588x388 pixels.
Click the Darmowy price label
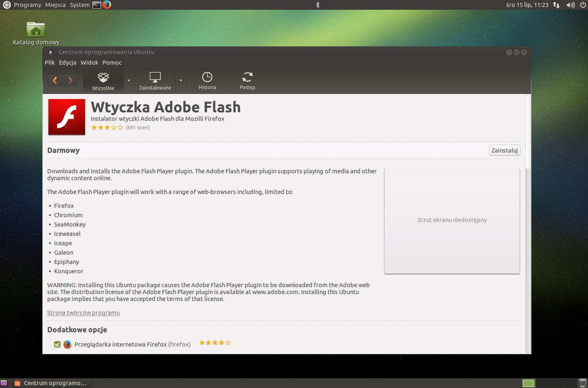63,150
